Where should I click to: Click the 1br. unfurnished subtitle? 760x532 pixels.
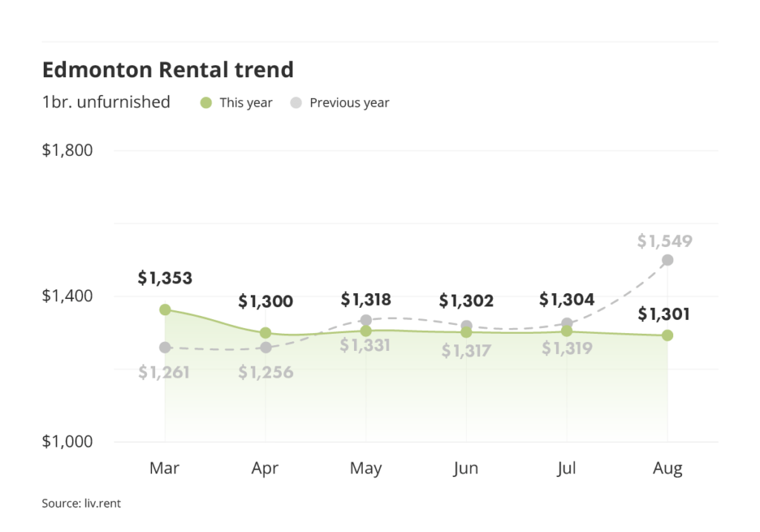click(106, 102)
